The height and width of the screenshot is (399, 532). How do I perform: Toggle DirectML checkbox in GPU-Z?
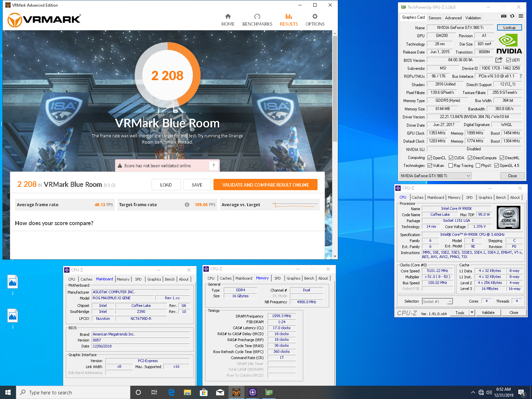click(x=502, y=158)
